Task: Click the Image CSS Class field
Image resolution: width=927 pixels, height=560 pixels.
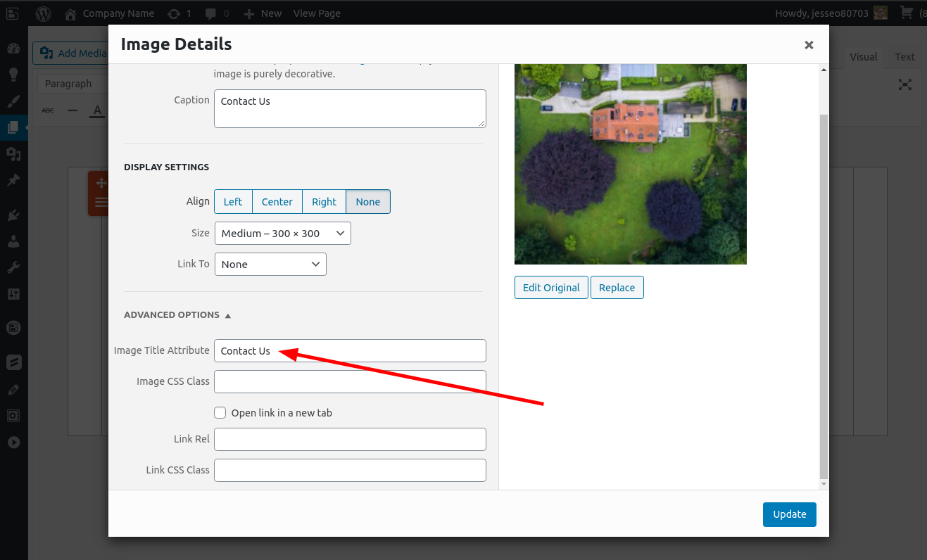Action: (x=350, y=381)
